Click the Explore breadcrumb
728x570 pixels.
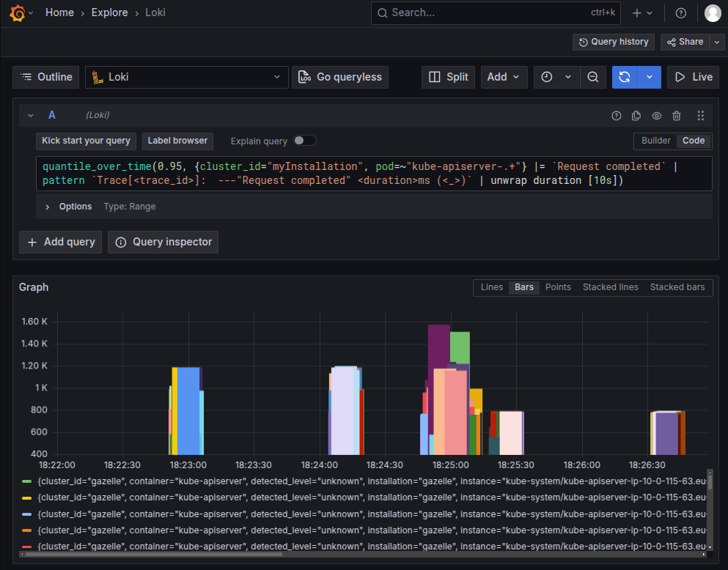[109, 12]
